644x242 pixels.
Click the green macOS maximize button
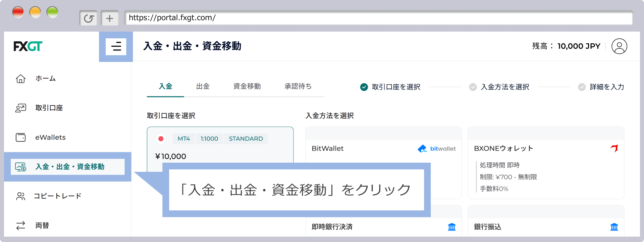[52, 12]
